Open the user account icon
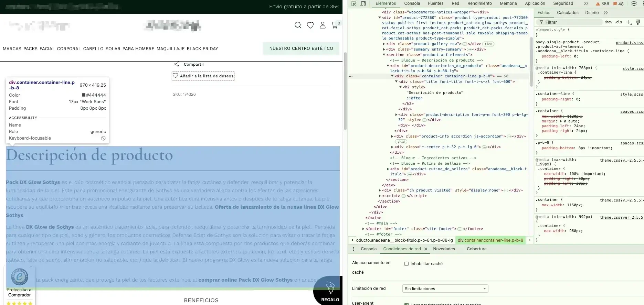Screen dimensions: 644x305 [323, 25]
